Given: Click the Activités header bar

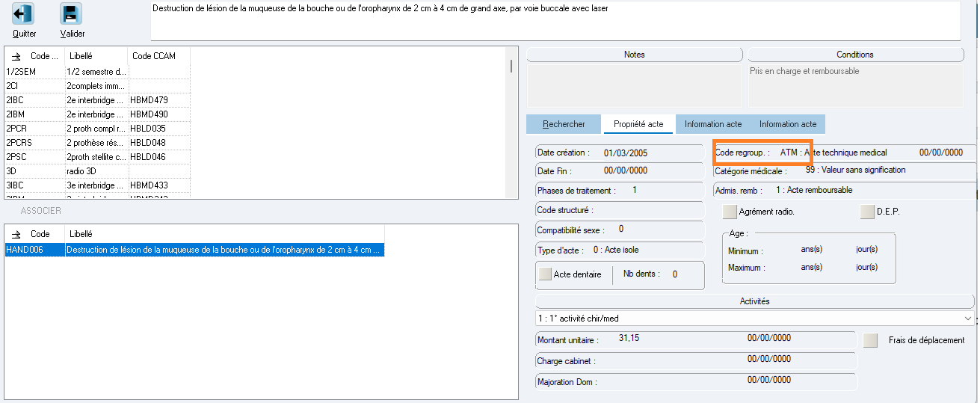Looking at the screenshot, I should click(755, 301).
